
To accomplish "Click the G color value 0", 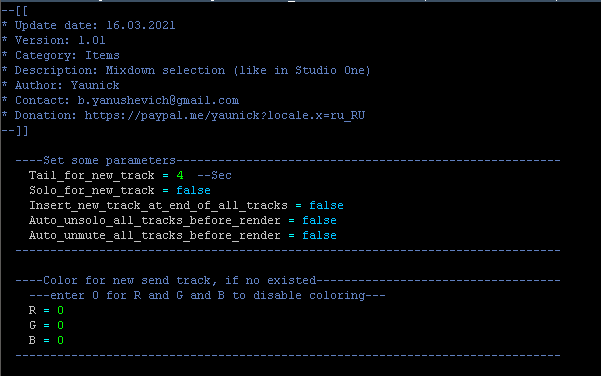I will click(x=60, y=325).
